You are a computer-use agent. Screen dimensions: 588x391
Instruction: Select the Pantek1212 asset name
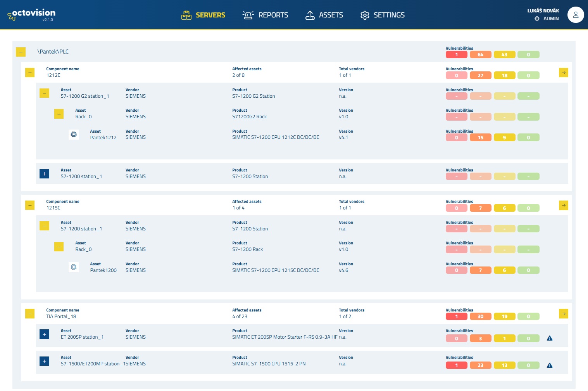click(103, 138)
